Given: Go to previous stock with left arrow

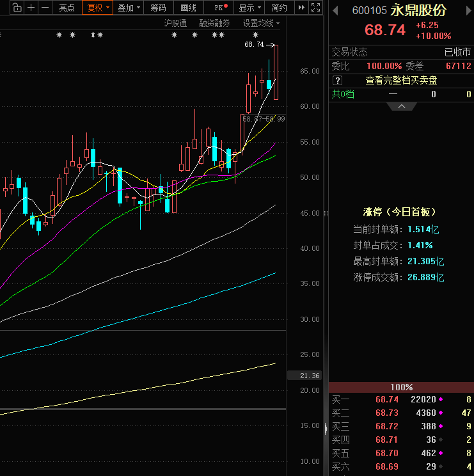Looking at the screenshot, I should (x=335, y=11).
